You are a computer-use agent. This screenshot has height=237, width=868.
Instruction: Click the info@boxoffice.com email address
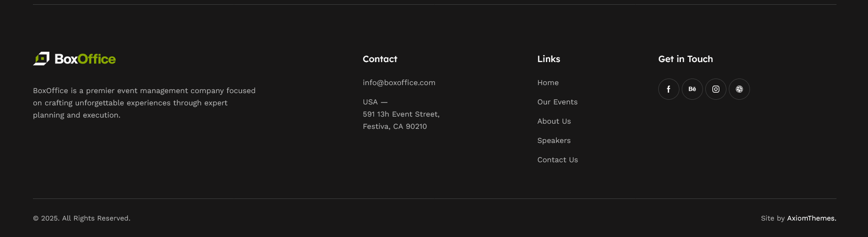point(399,83)
